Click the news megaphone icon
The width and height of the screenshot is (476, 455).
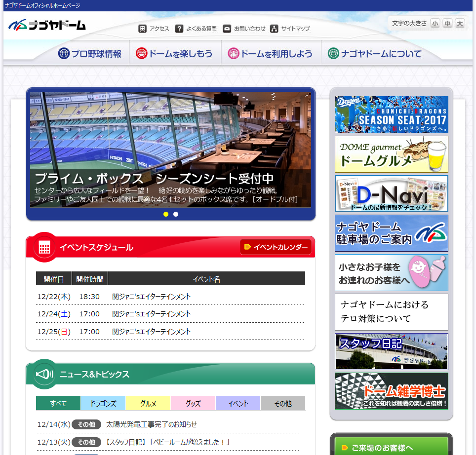tap(44, 374)
